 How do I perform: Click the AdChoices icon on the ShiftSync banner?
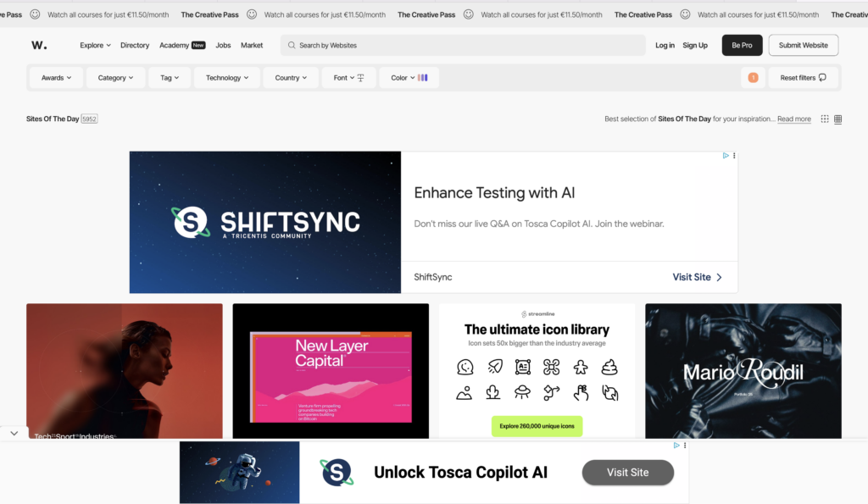tap(726, 156)
